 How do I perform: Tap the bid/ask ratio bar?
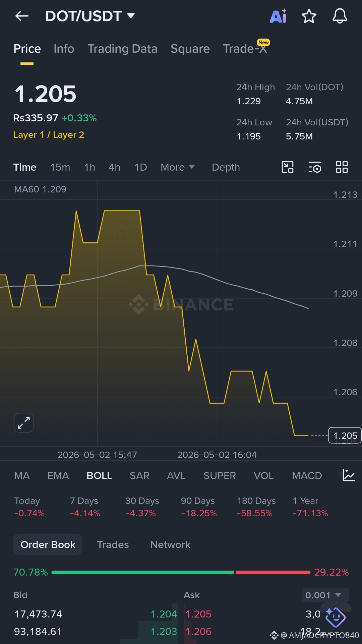click(x=181, y=572)
